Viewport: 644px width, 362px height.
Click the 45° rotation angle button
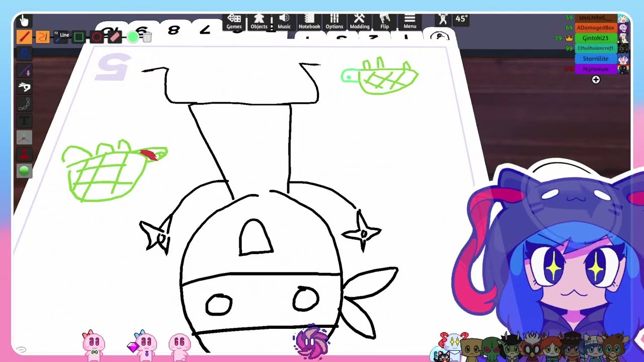click(x=461, y=19)
